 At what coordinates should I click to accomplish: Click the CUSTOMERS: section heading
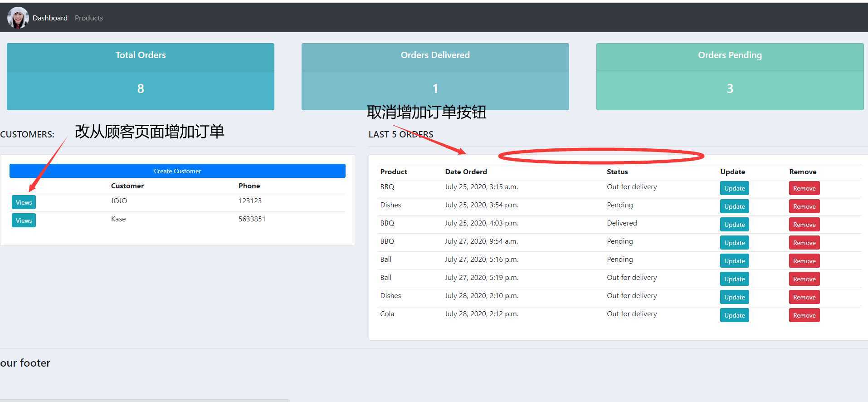27,134
